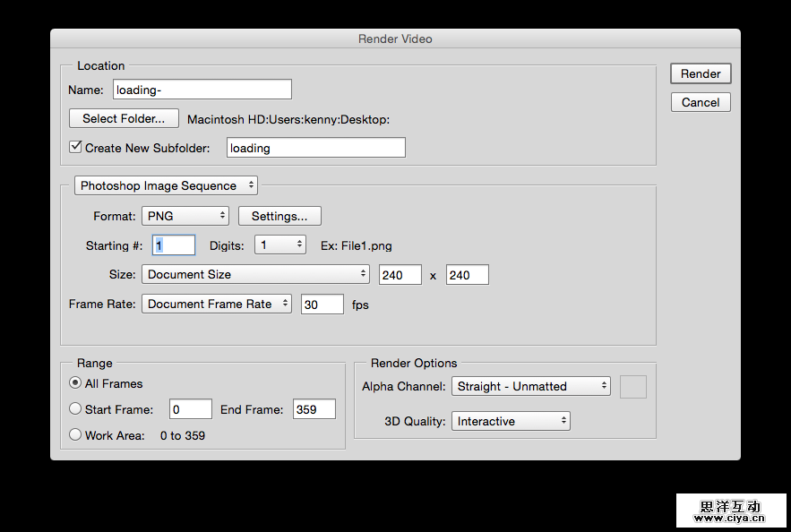Select the Work Area radio option
This screenshot has height=532, width=791.
pos(76,435)
